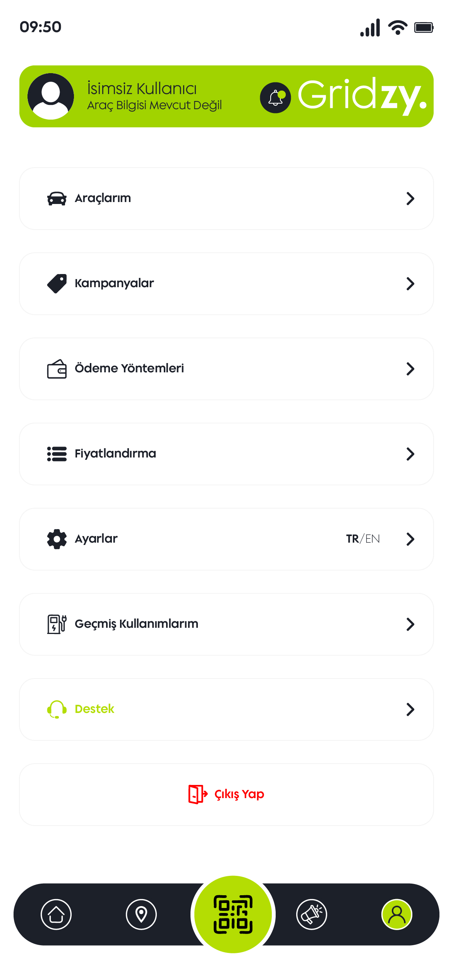Open the Destek support link
453x980 pixels.
click(x=94, y=709)
